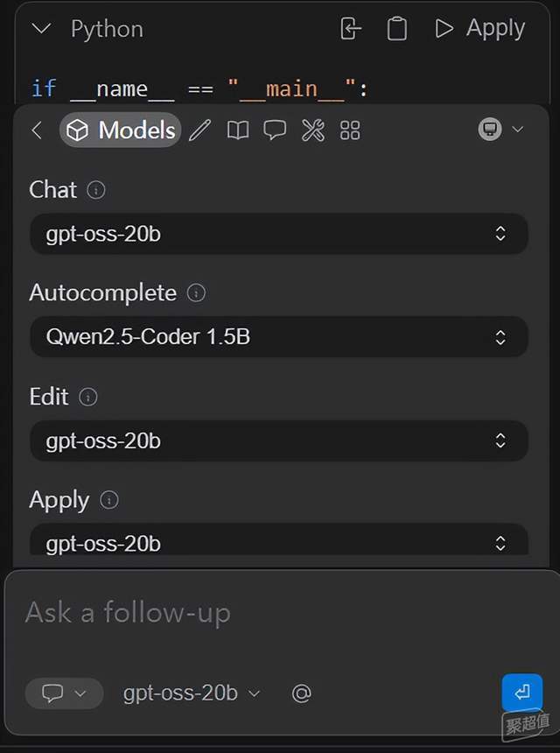Open the wrench Tools section icon
Viewport: 560px width, 753px height.
[x=313, y=130]
